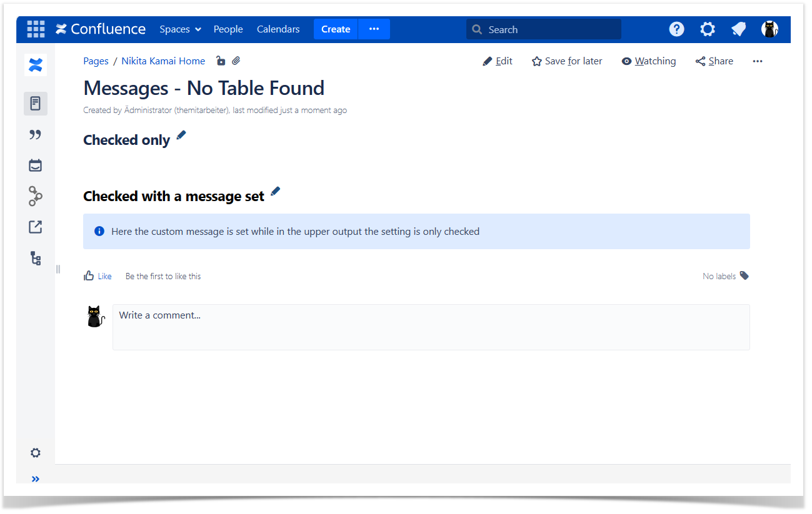Open the attachments paperclip icon

pyautogui.click(x=236, y=61)
